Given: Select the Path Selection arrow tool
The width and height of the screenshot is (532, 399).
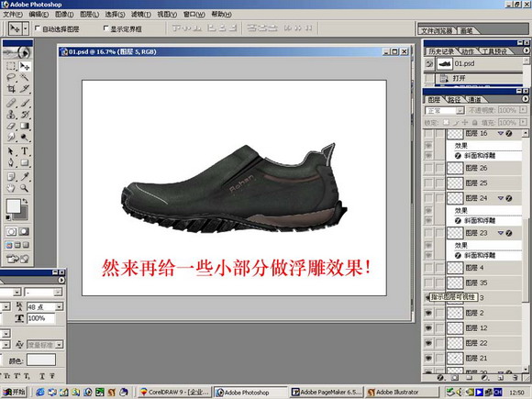Looking at the screenshot, I should tap(11, 151).
